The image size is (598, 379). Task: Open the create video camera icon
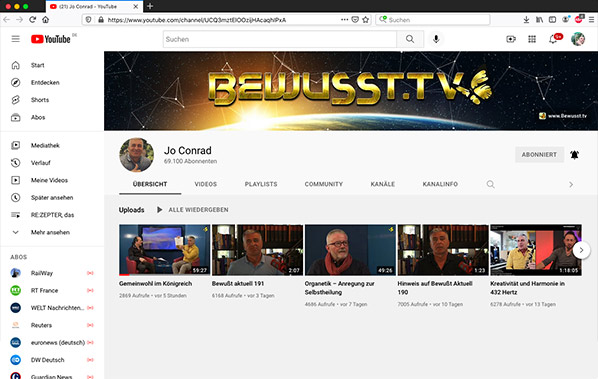click(511, 39)
